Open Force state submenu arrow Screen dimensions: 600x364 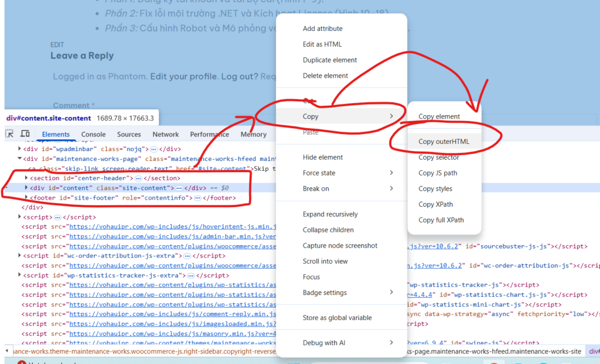(x=391, y=173)
